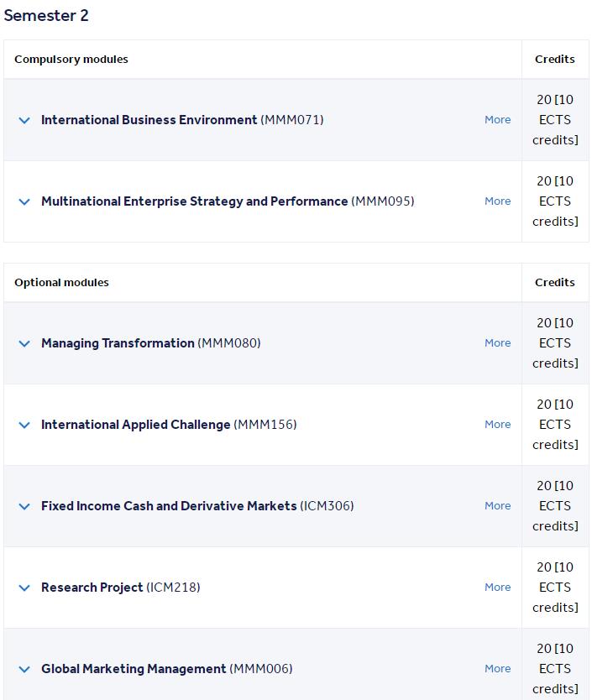Image resolution: width=592 pixels, height=700 pixels.
Task: Expand International Business Environment chevron
Action: (x=24, y=120)
